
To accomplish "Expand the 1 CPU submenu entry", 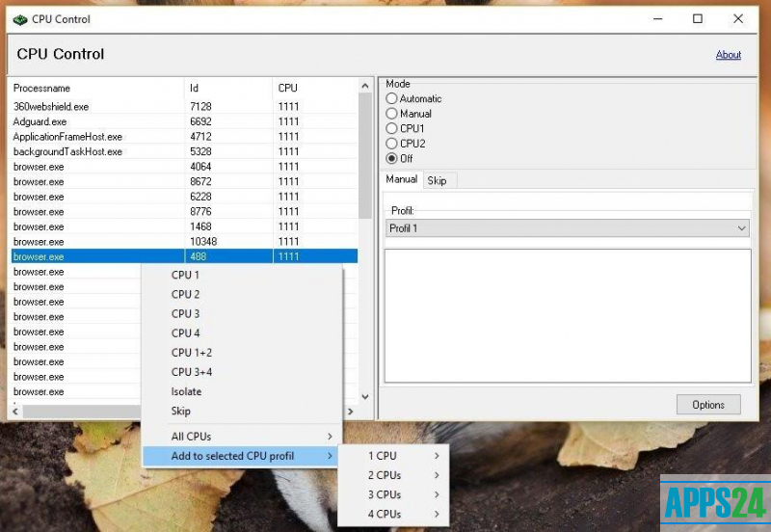I will 403,456.
